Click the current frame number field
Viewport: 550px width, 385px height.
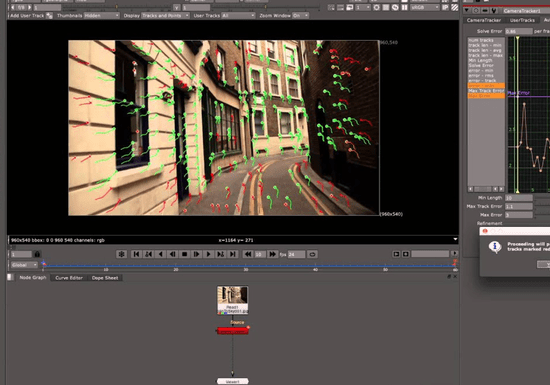pyautogui.click(x=21, y=254)
